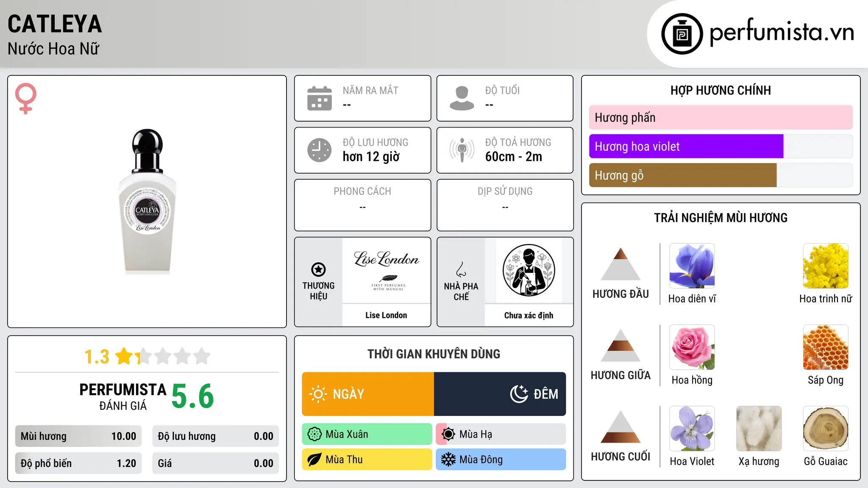Choose the Mùa Hạ season bar

tap(501, 434)
